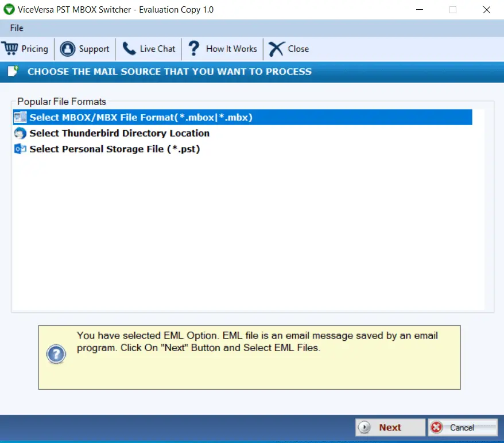
Task: Open How It Works question mark icon
Action: click(x=194, y=49)
